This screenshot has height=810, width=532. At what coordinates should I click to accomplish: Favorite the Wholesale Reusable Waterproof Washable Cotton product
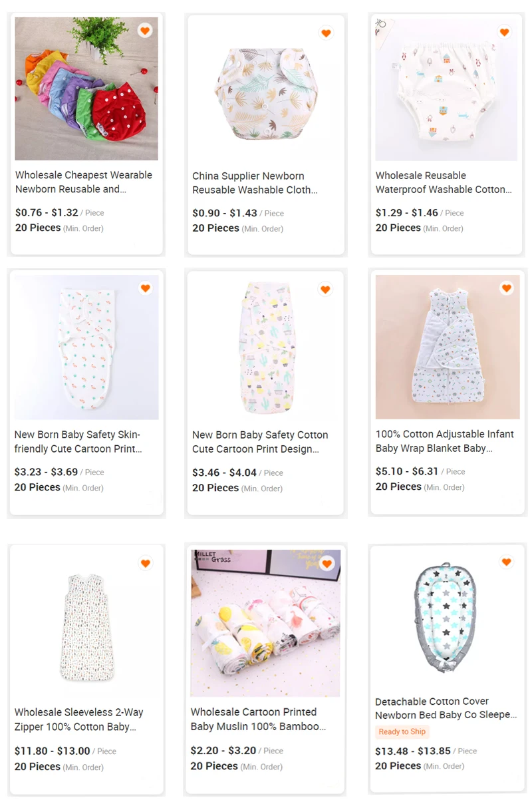pos(504,31)
